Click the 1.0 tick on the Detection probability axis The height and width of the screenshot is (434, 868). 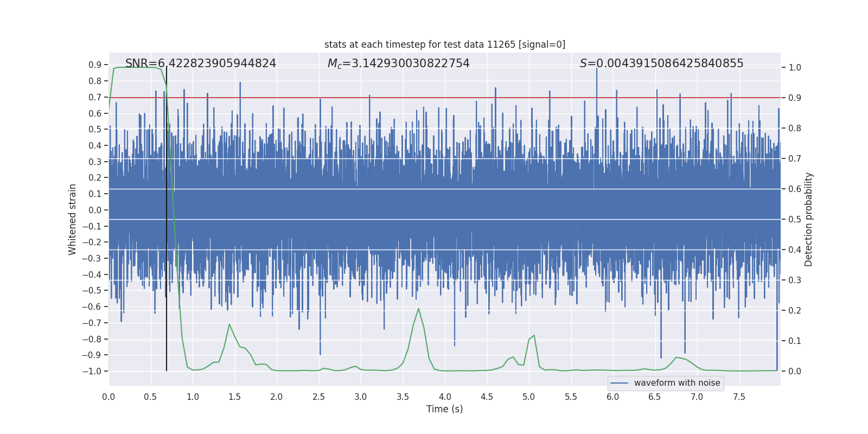[x=795, y=68]
